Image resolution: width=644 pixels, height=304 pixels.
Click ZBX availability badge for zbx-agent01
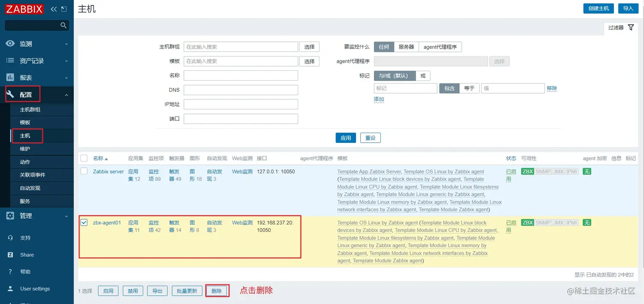point(528,223)
